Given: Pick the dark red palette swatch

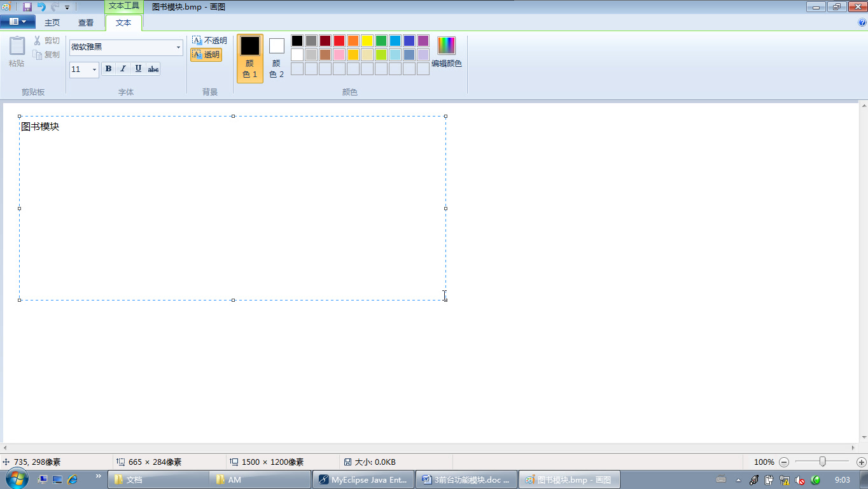Looking at the screenshot, I should click(325, 41).
